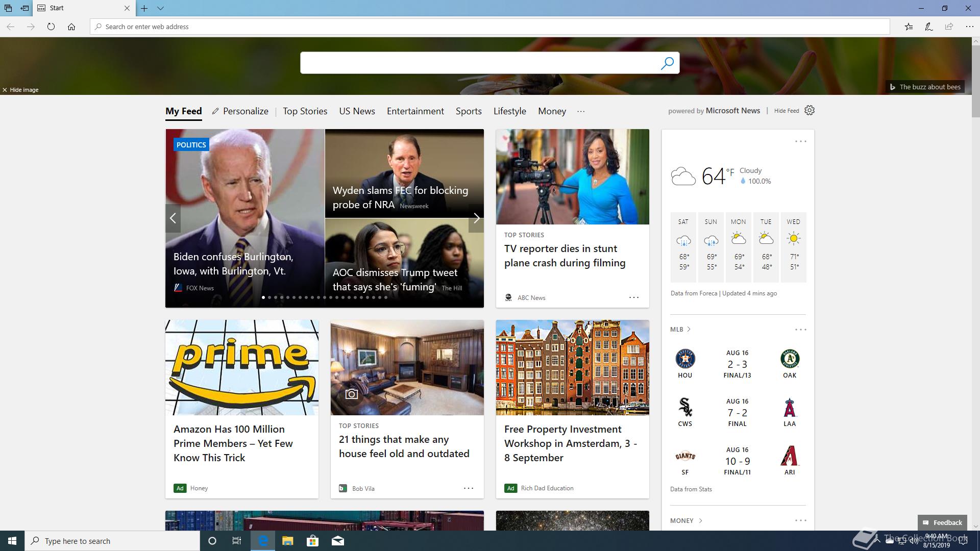Select the My Feed tab

coord(184,111)
